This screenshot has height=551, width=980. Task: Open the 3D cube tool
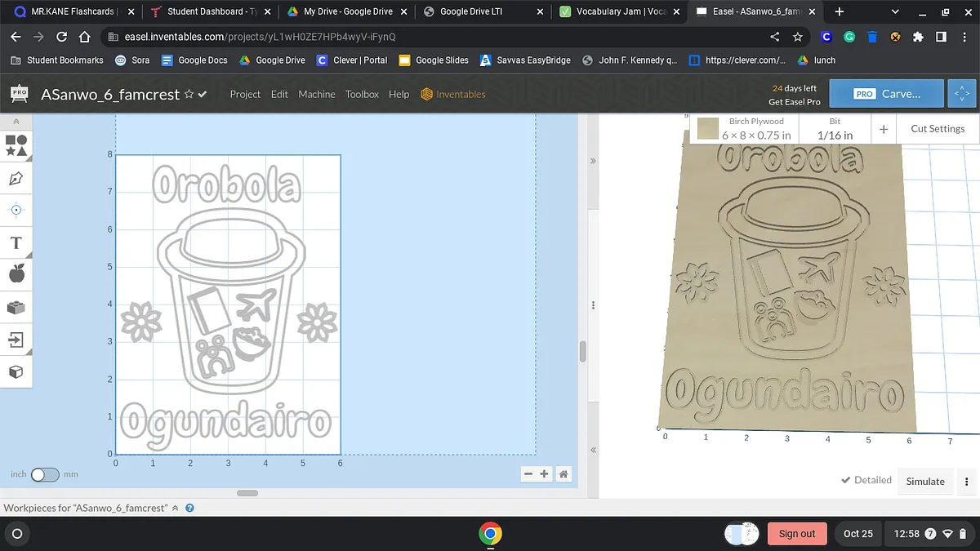[x=16, y=372]
